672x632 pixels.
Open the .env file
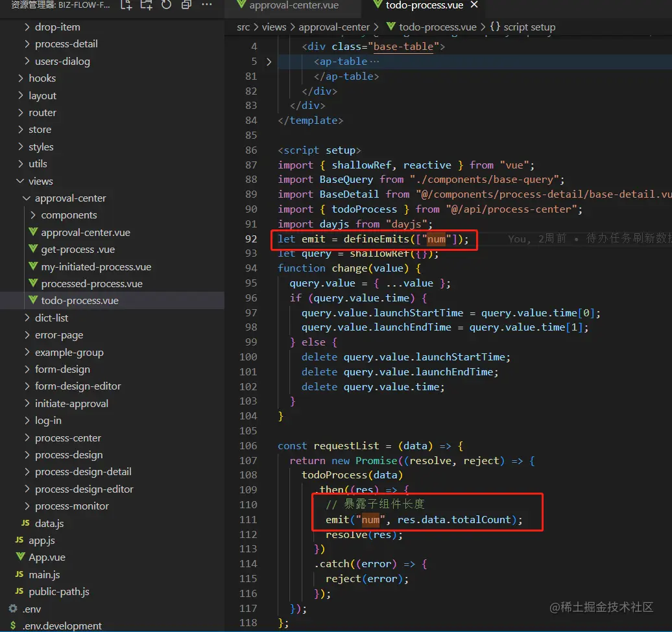point(31,609)
